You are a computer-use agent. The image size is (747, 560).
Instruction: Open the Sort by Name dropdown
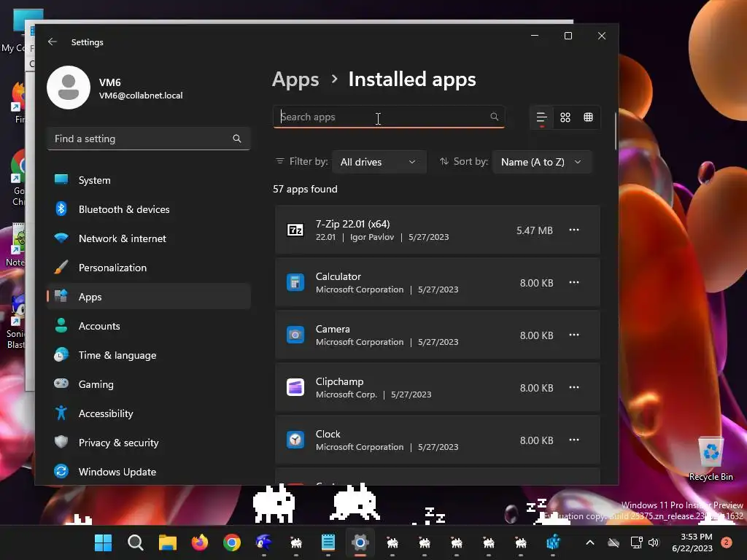click(542, 162)
